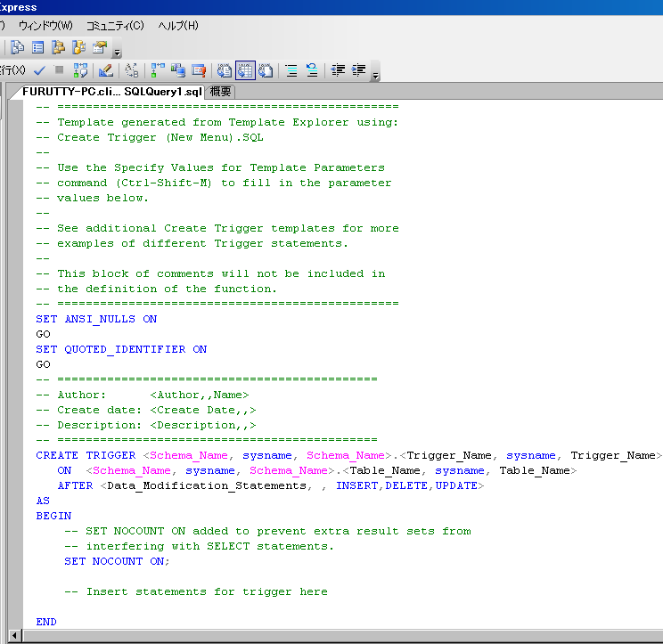
Task: Click '-- Create Trigger (New Menu).SQL' comment
Action: coord(150,137)
